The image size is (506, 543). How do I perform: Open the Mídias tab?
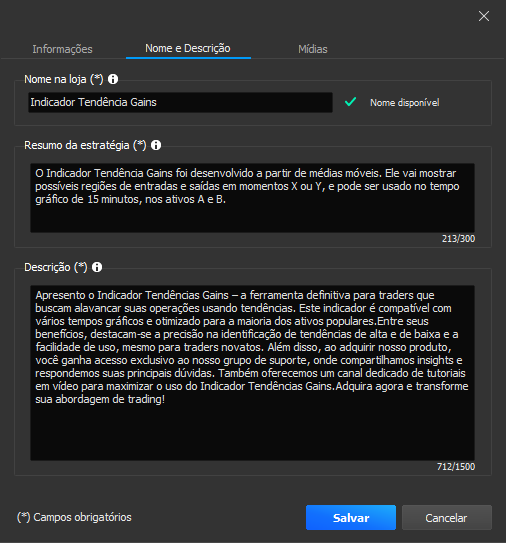[x=313, y=49]
